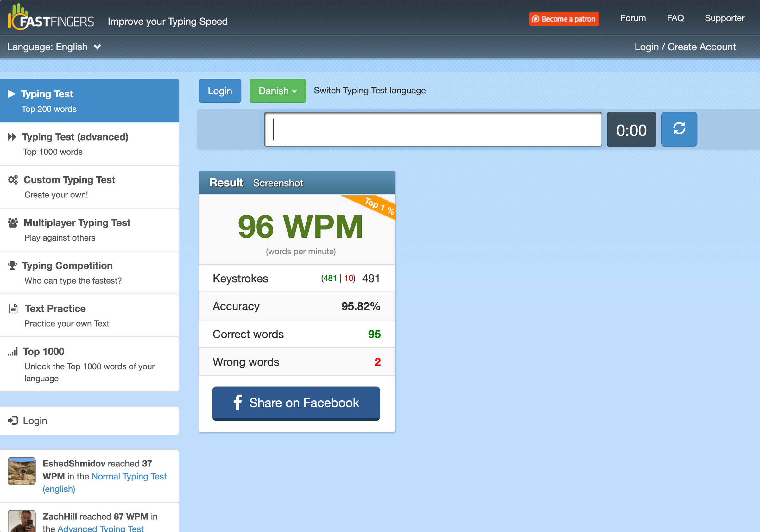Open the FAQ page

675,18
